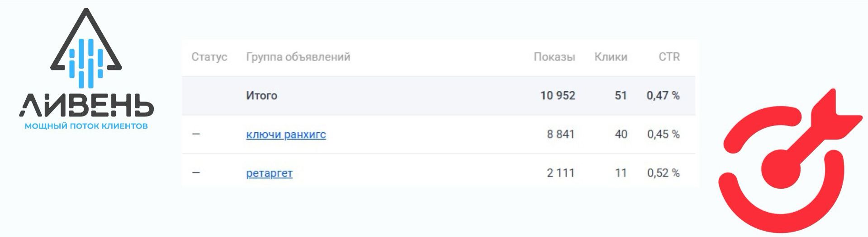Click impressions value 2 111
Viewport: 868px width, 237px height.
pos(560,173)
